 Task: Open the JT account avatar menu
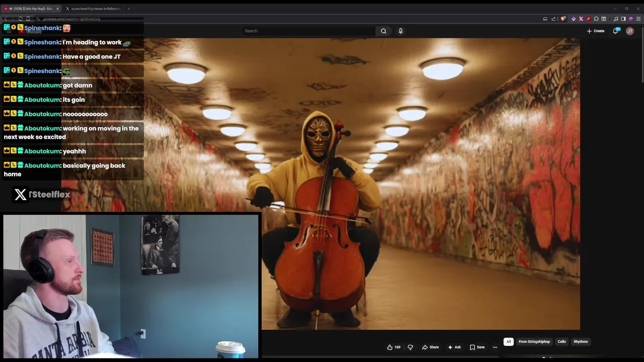click(630, 31)
